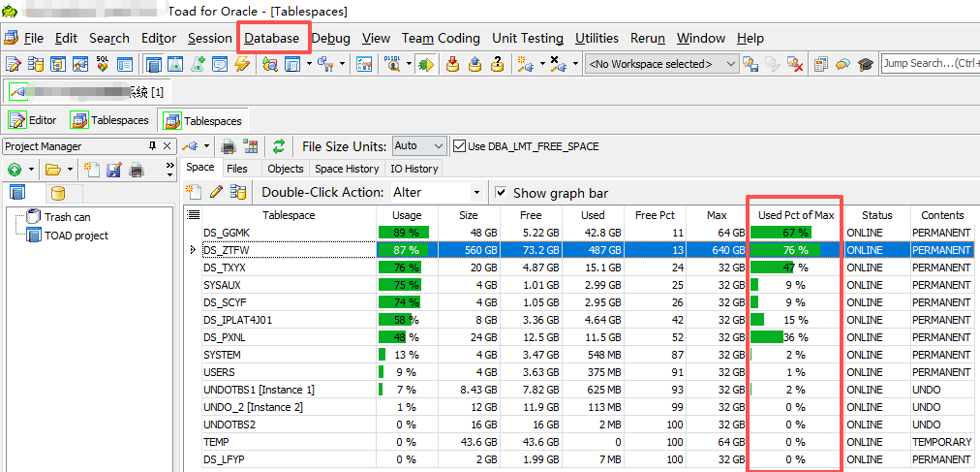Click the disconnect plug with X icon

point(558,64)
